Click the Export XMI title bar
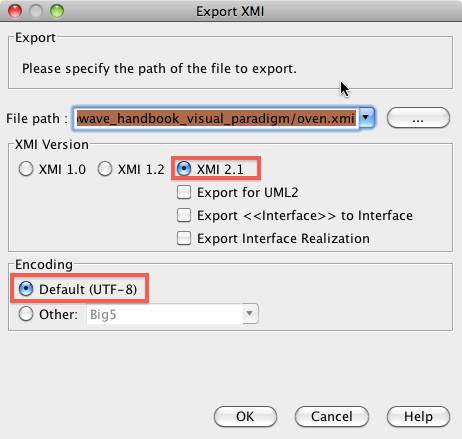Screen dimensions: 462x439 pos(230,11)
